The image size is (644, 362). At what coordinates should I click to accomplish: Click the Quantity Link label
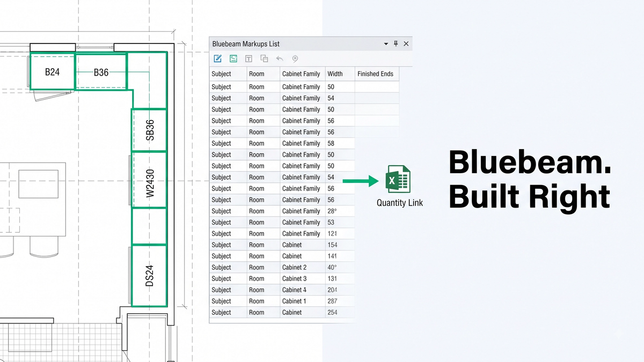coord(400,203)
